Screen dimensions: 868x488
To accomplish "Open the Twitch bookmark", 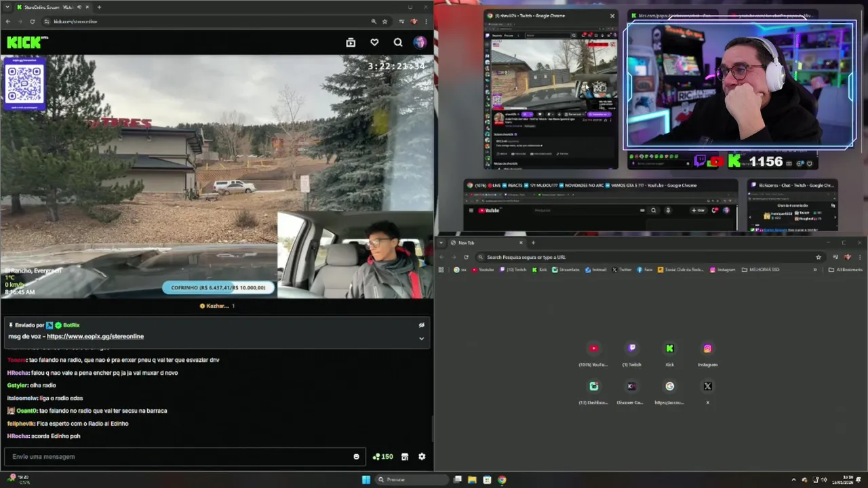I will (x=513, y=270).
